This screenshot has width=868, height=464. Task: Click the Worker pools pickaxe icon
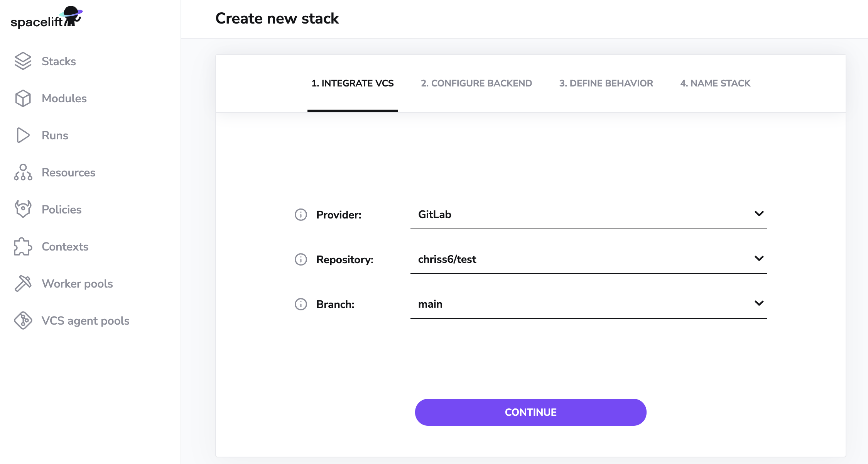23,283
